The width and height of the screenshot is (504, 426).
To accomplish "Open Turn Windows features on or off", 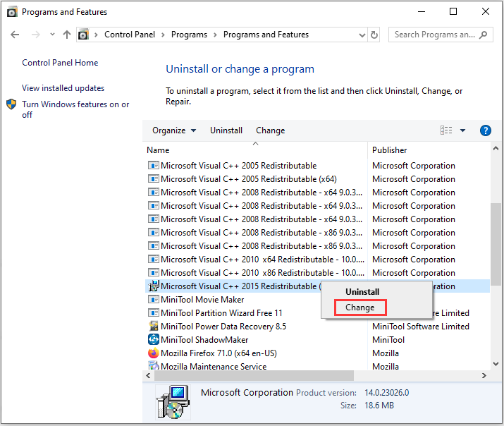I will tap(75, 109).
